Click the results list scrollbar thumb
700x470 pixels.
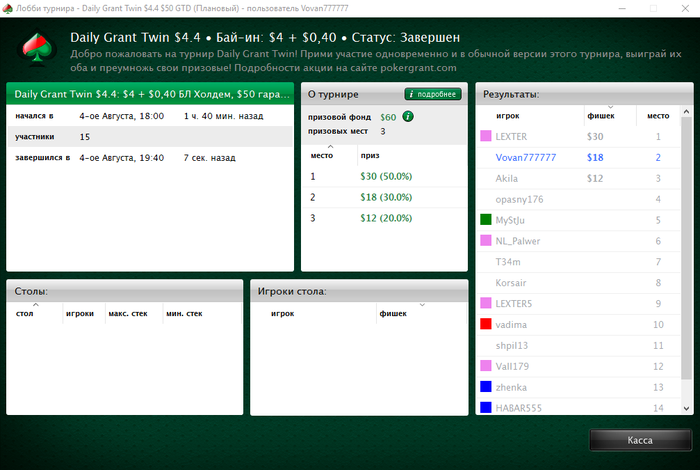tap(686, 248)
